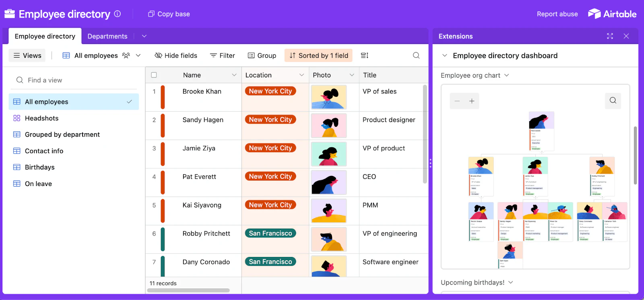Open the Name column dropdown arrow

[234, 75]
